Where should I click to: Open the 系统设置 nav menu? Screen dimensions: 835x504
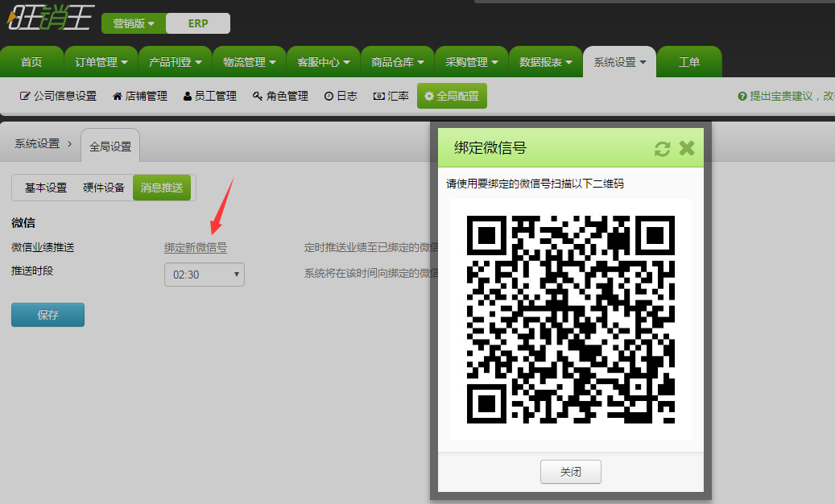pos(620,62)
